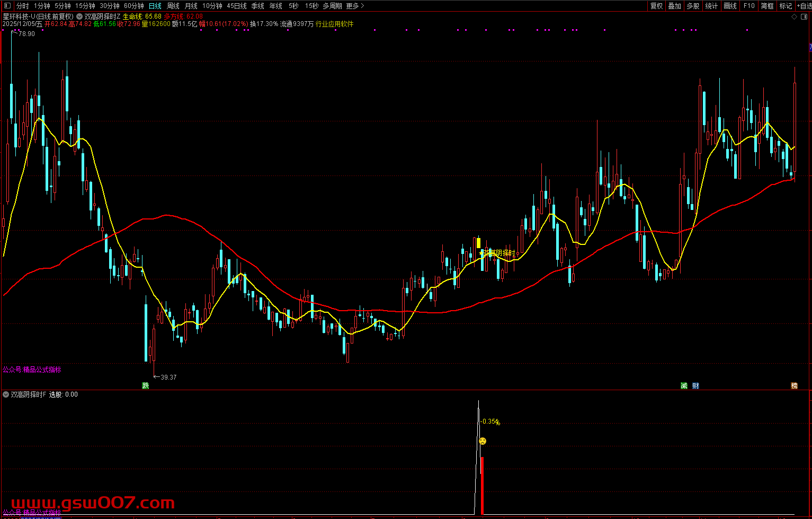Click the 行业应用软件 industry link
812x519 pixels.
tap(335, 24)
